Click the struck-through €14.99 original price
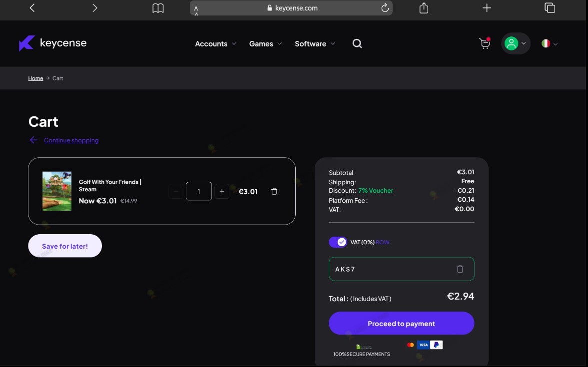This screenshot has height=367, width=588. coord(128,201)
